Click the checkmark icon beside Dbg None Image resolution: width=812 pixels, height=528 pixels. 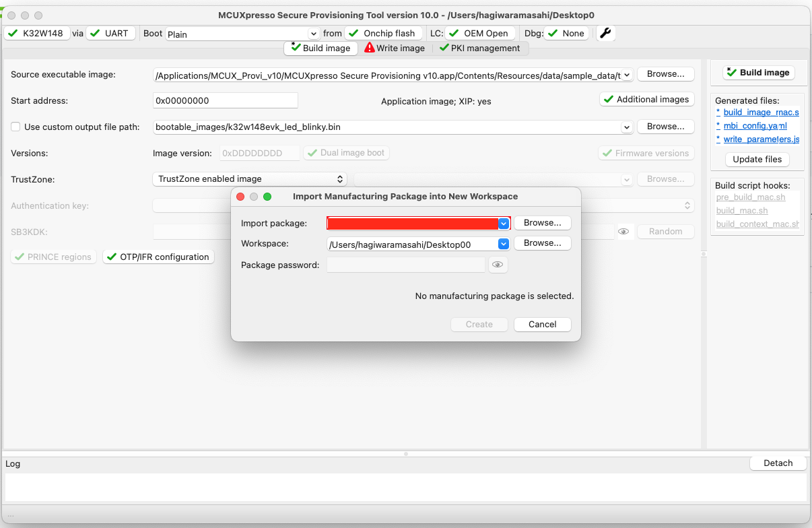553,33
